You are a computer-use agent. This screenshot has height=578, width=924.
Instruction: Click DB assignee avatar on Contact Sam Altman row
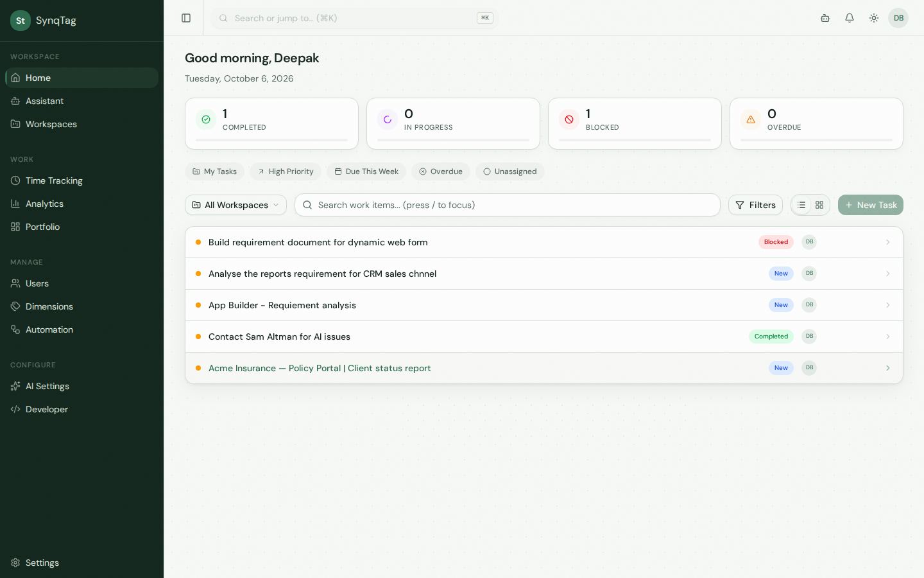809,337
